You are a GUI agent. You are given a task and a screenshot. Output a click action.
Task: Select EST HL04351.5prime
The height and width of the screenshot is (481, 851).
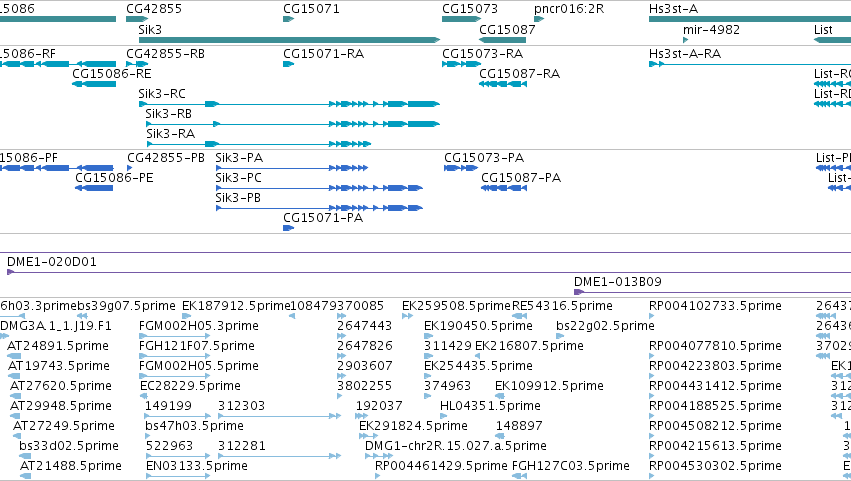pyautogui.click(x=490, y=407)
